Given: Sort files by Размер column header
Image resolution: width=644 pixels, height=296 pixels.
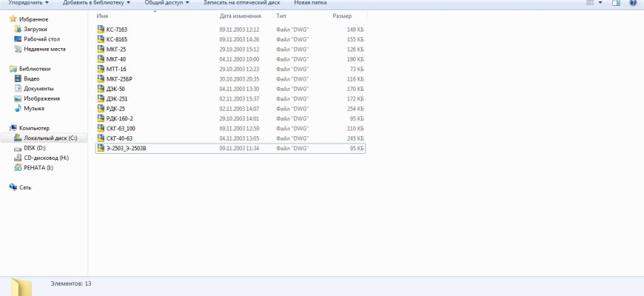Looking at the screenshot, I should coord(342,16).
